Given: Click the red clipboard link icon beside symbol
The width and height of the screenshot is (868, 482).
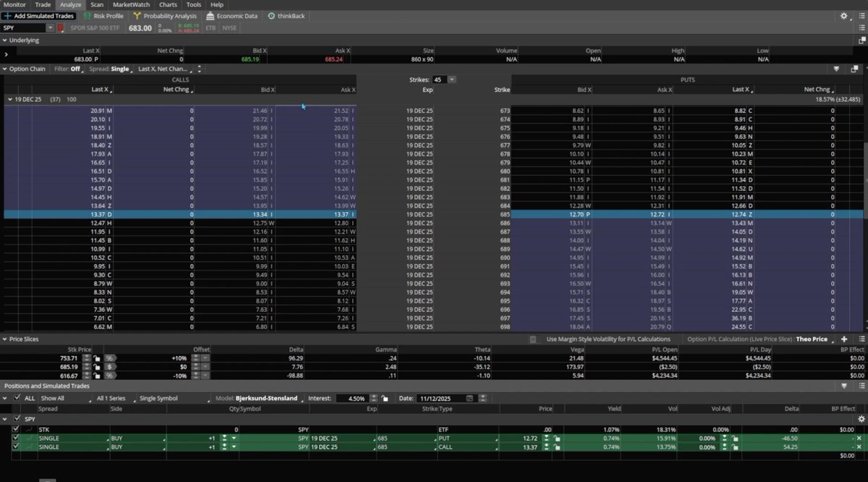Looking at the screenshot, I should 61,28.
